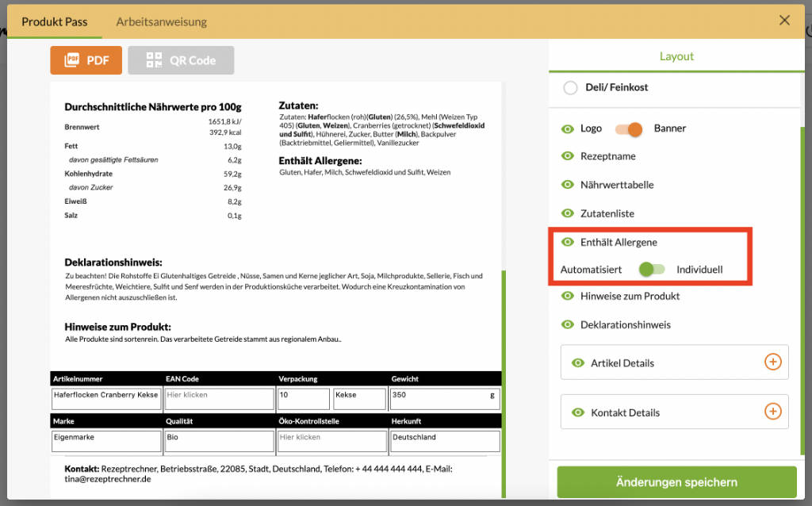Toggle the Deklarationshinweis eye icon
Viewport: 812px width, 506px height.
tap(568, 324)
